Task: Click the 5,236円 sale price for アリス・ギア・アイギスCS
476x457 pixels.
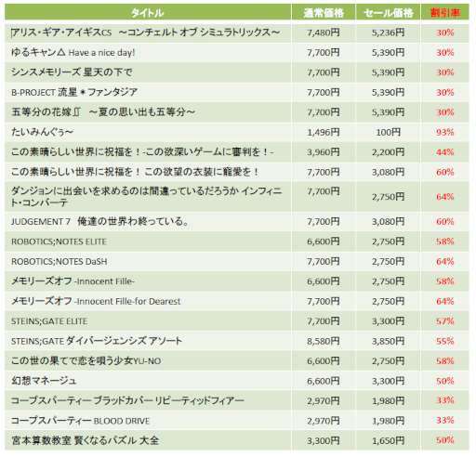Action: coord(389,33)
